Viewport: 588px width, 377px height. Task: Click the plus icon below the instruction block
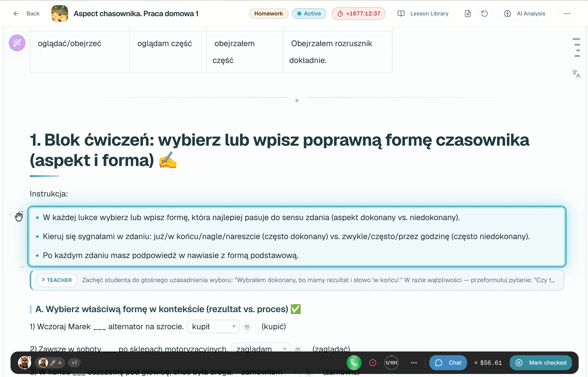point(22,267)
